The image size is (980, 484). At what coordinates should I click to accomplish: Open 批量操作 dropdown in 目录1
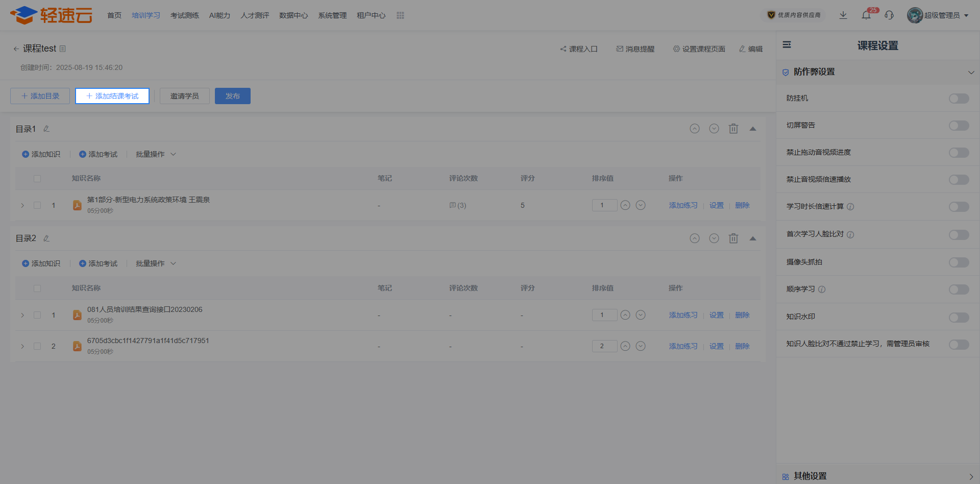pos(155,154)
